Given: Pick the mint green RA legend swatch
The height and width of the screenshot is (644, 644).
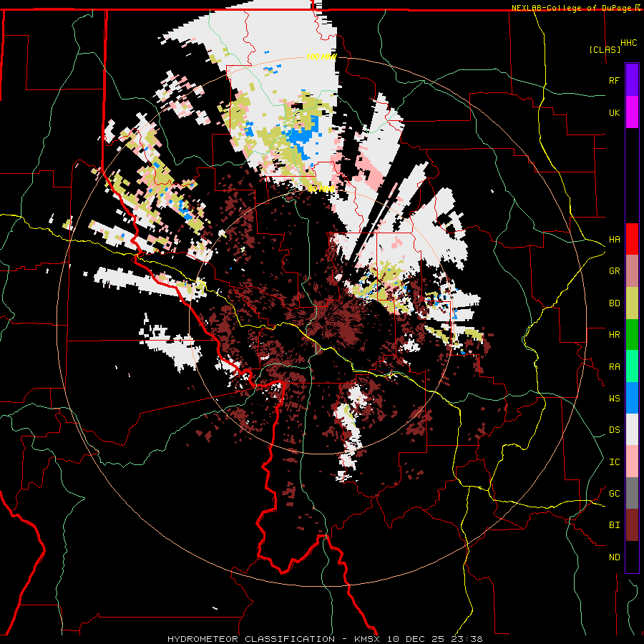Looking at the screenshot, I should pos(632,366).
